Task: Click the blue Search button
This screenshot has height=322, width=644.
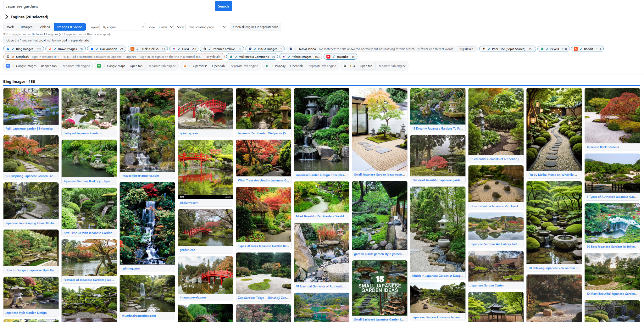Action: point(223,6)
